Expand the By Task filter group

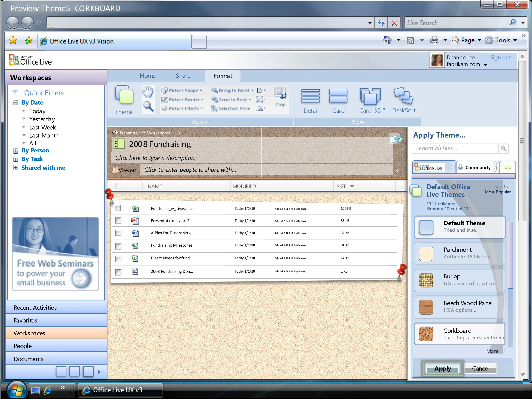pyautogui.click(x=16, y=159)
